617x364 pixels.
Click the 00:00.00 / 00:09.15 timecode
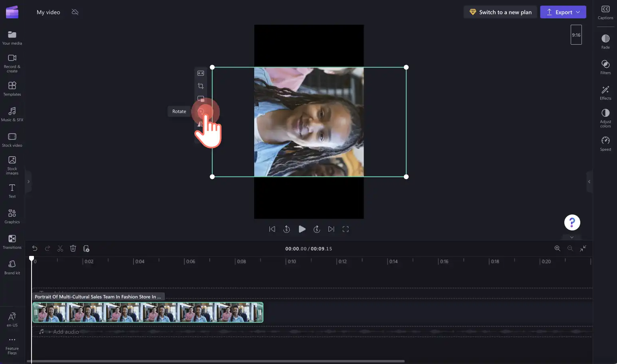[308, 248]
